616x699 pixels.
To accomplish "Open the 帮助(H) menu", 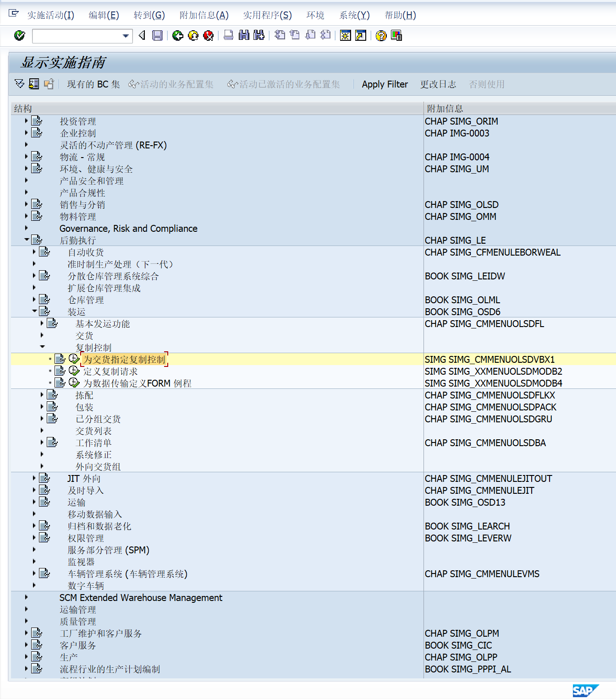I will 400,15.
